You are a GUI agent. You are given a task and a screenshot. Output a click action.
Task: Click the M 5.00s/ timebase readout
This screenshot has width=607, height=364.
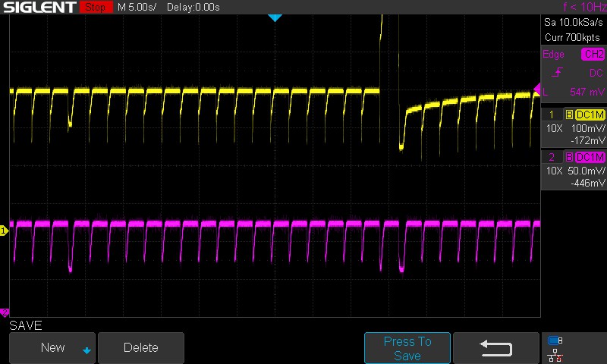click(137, 7)
